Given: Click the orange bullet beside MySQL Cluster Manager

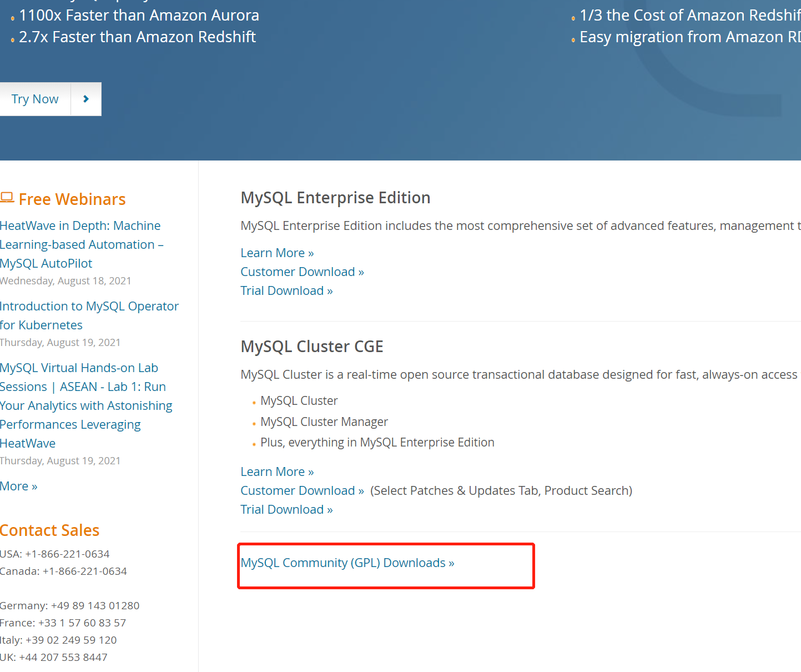Looking at the screenshot, I should click(x=253, y=423).
